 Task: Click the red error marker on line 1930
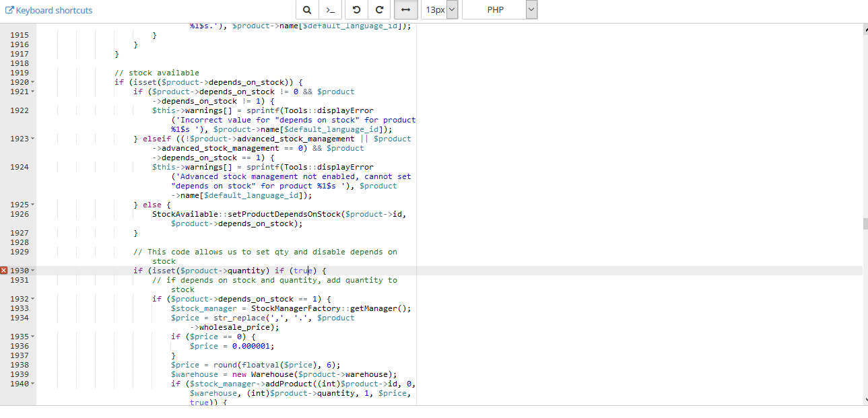point(4,271)
